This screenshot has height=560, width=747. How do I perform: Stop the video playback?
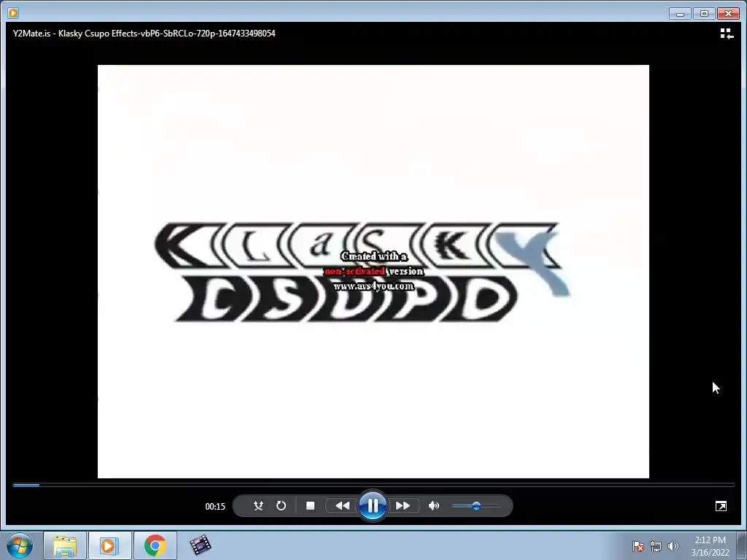310,506
